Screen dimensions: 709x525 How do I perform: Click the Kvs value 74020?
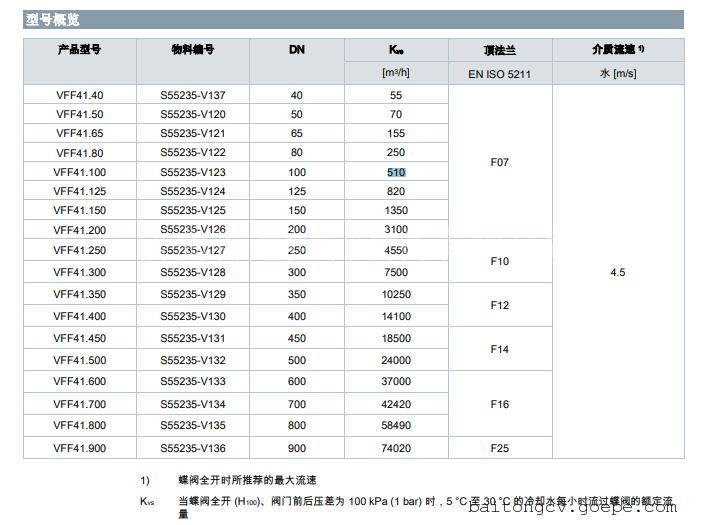point(396,448)
